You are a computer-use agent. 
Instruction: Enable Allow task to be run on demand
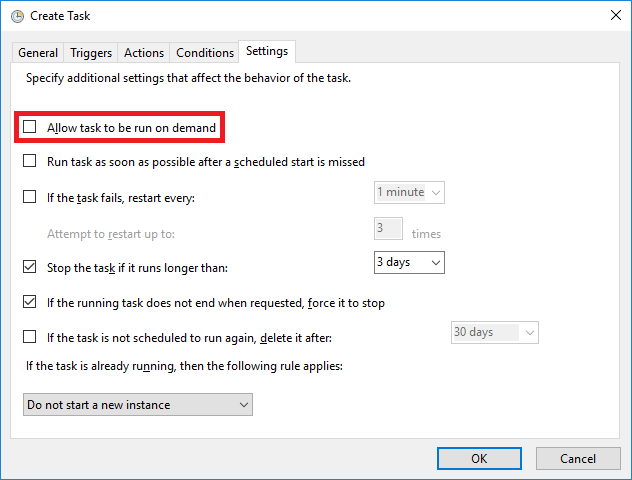(x=30, y=128)
